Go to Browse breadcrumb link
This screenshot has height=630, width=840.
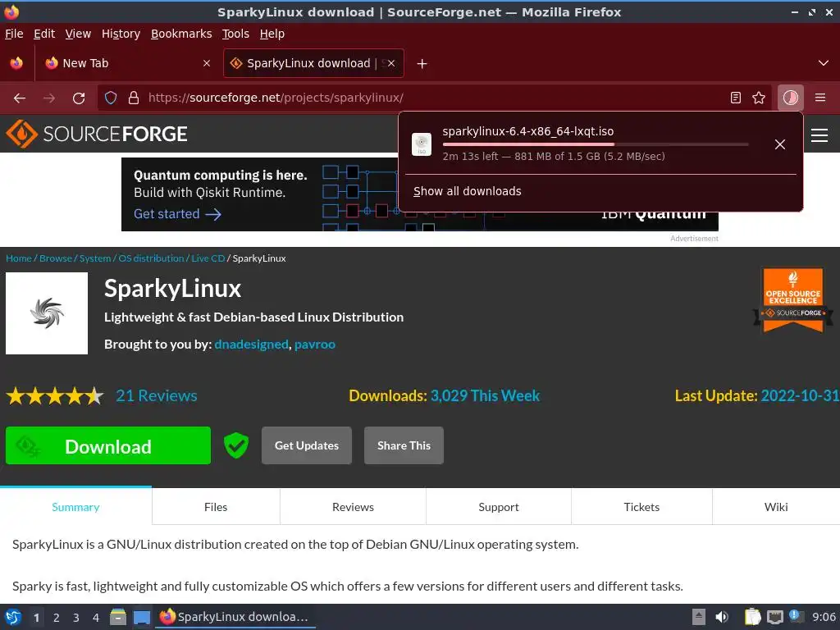click(x=56, y=258)
